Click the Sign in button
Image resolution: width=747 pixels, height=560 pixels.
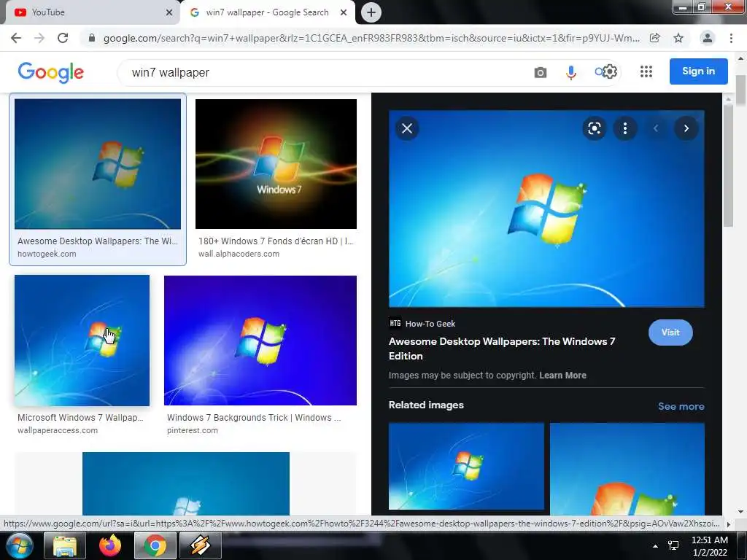698,71
